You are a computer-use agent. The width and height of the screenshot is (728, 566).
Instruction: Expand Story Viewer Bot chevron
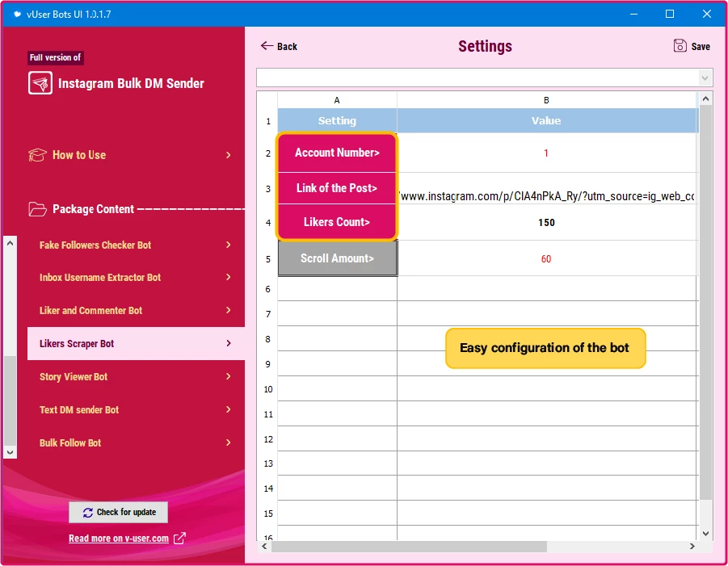(x=228, y=376)
